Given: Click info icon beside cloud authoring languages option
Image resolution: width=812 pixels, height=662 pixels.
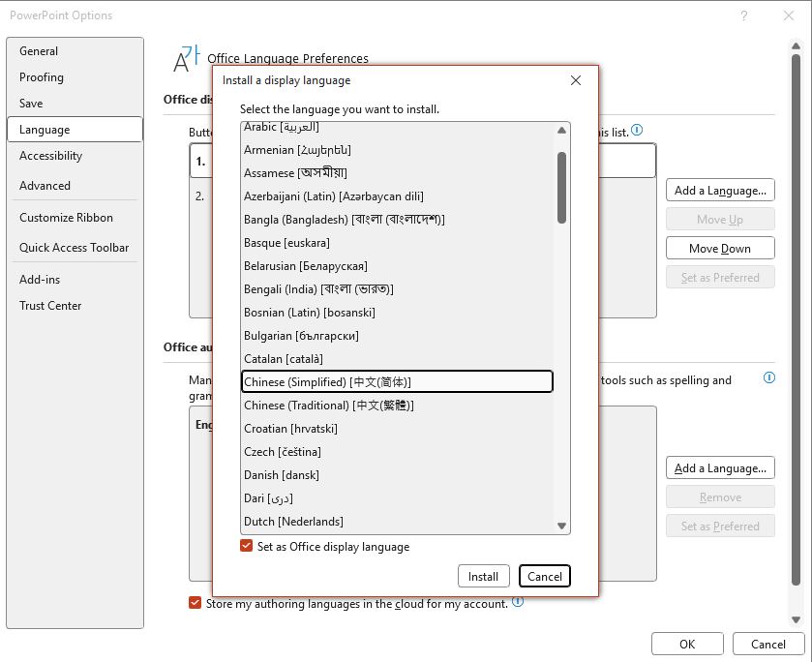Looking at the screenshot, I should point(518,601).
